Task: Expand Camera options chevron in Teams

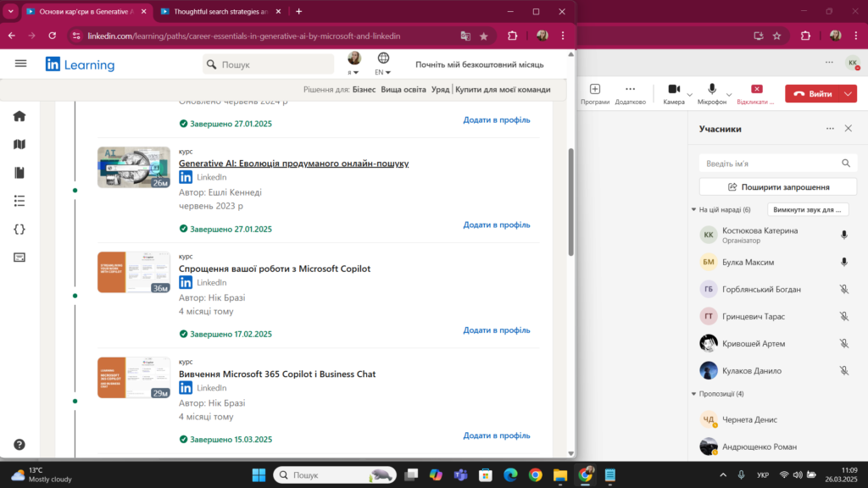Action: tap(690, 95)
